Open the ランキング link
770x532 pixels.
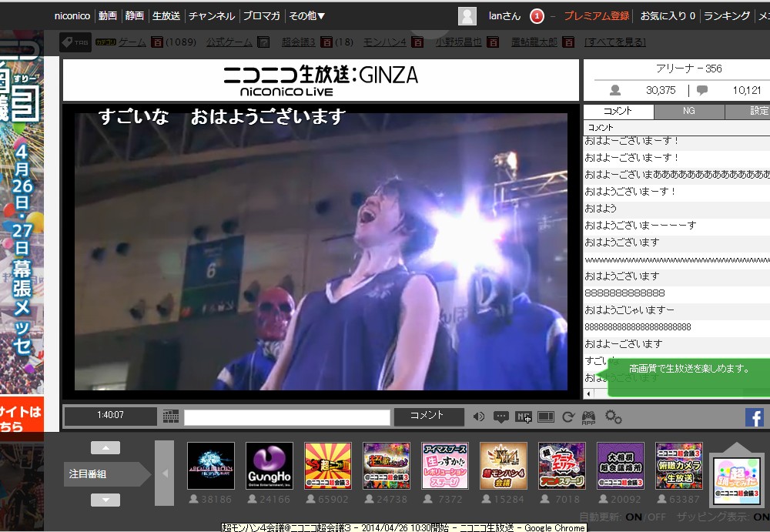(x=727, y=15)
